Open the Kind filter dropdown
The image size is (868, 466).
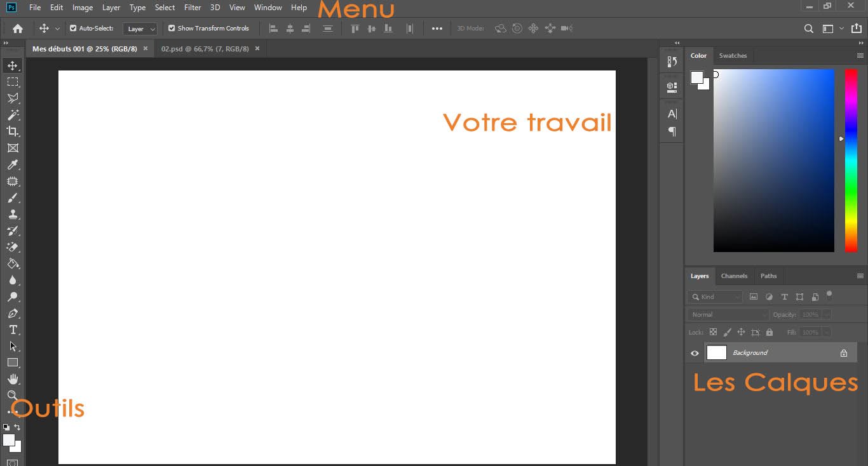[715, 296]
